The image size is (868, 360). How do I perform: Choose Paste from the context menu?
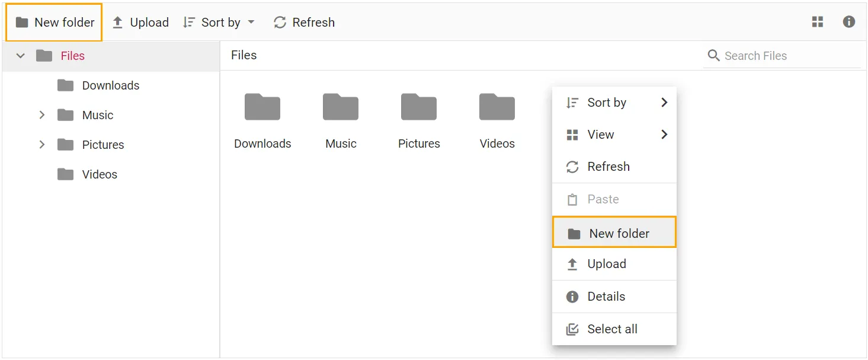click(614, 199)
